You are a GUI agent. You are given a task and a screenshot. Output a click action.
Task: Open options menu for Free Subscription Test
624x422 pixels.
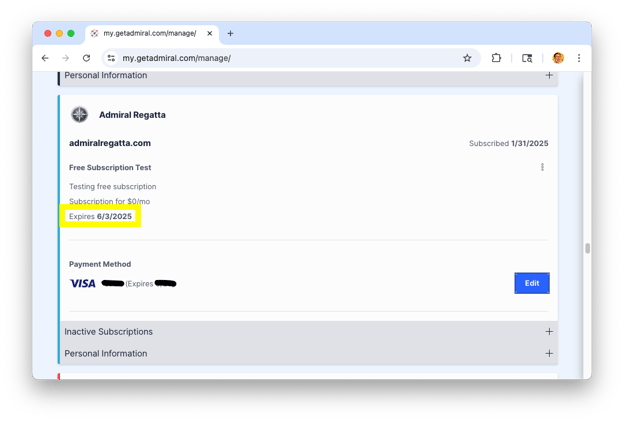[542, 167]
